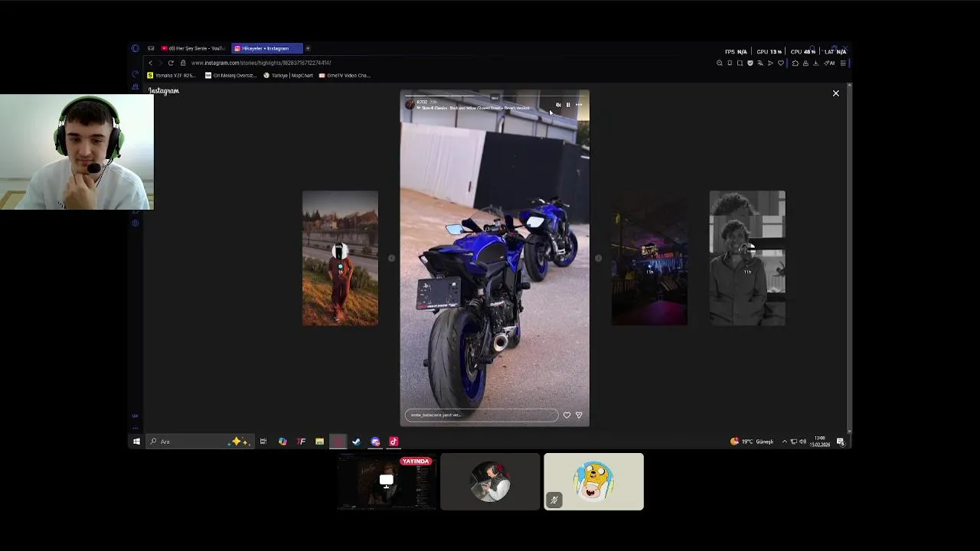980x551 pixels.
Task: Click the story reply message field
Action: point(482,415)
